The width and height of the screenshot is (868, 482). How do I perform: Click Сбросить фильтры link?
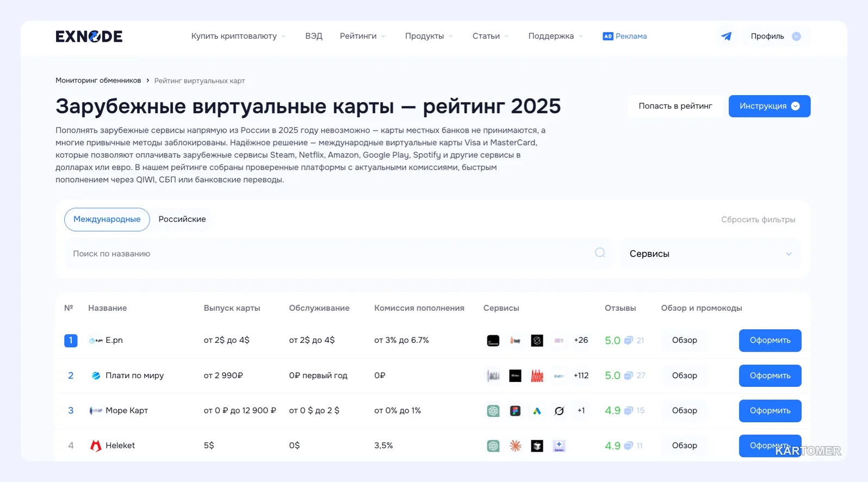pos(758,220)
